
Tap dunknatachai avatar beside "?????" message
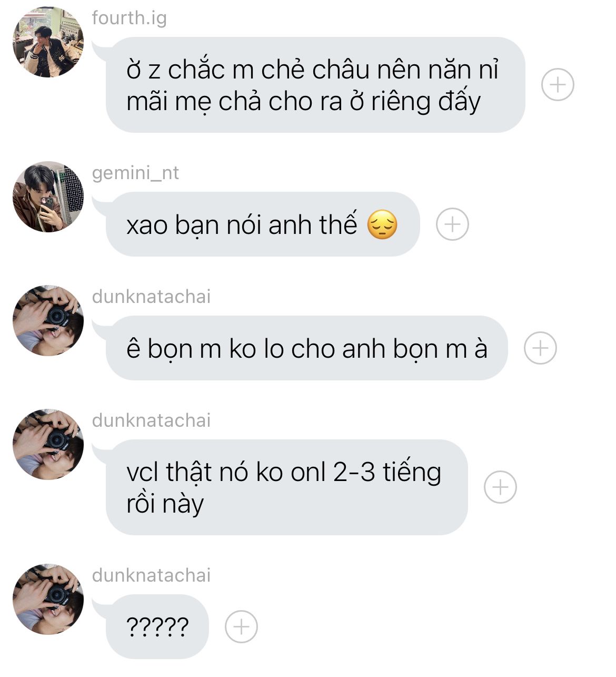click(x=48, y=600)
